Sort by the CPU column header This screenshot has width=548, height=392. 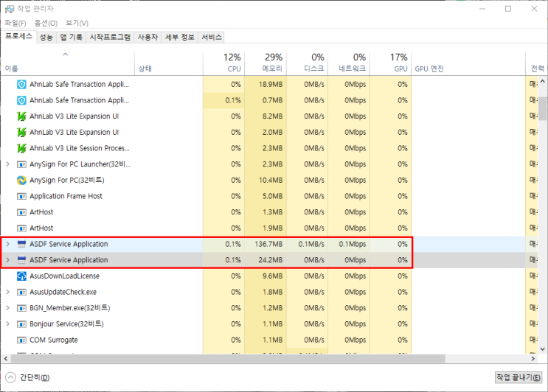pos(223,63)
